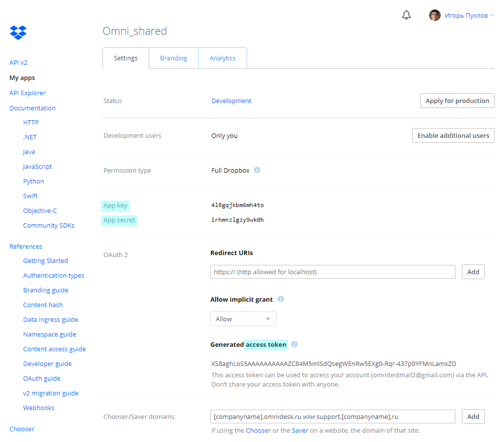Open JavaScript documentation link
Screen dimensions: 504x442
point(37,166)
